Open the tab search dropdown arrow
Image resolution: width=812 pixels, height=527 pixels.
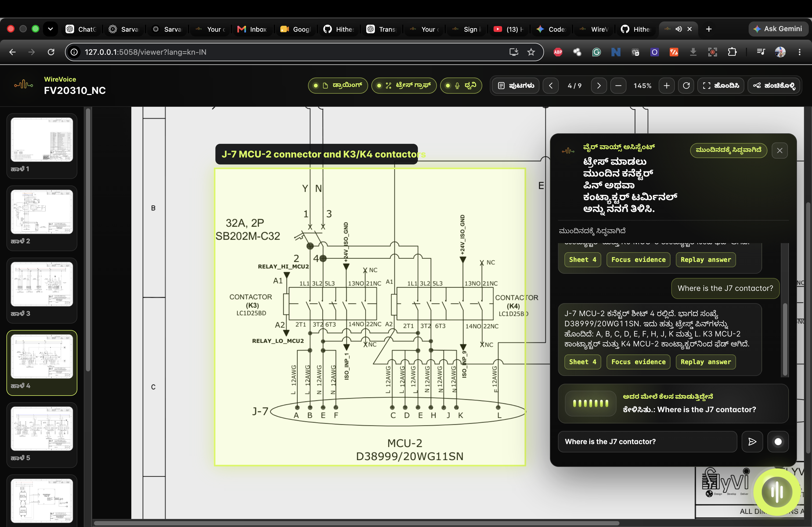[50, 29]
